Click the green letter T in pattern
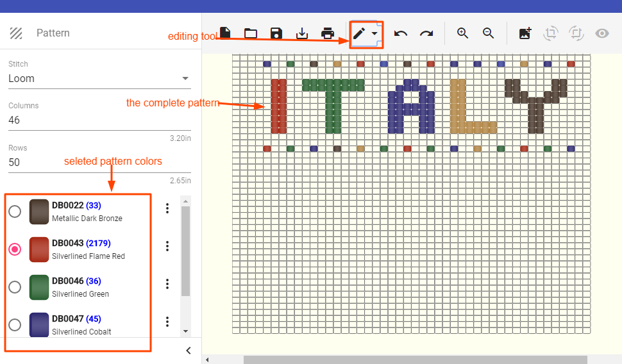This screenshot has width=622, height=364. coord(333,106)
